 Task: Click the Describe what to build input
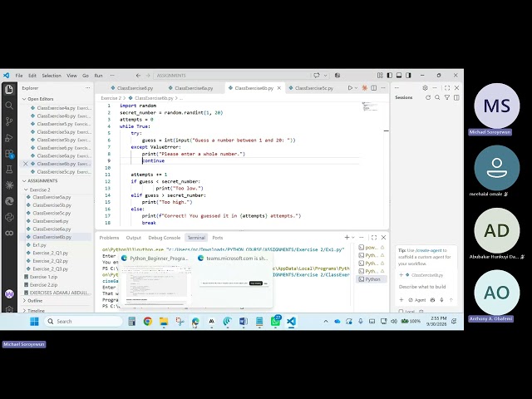coord(422,287)
